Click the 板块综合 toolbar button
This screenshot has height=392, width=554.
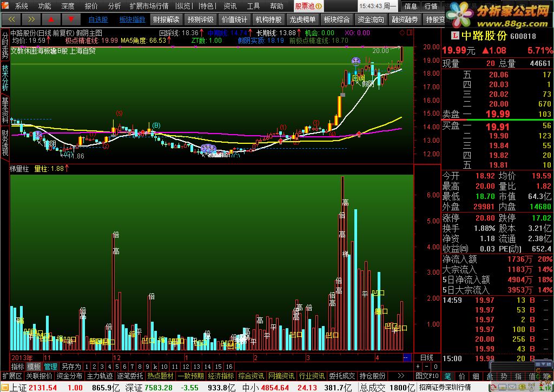click(337, 19)
